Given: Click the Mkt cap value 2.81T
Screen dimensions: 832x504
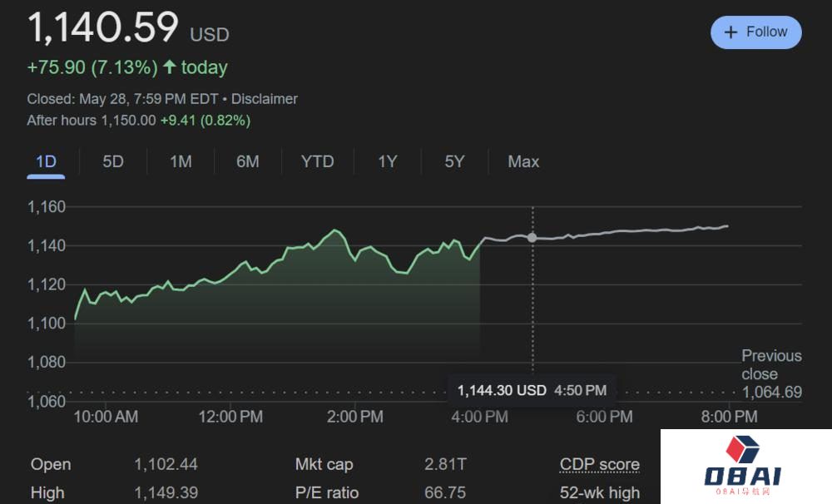Looking at the screenshot, I should [x=445, y=465].
